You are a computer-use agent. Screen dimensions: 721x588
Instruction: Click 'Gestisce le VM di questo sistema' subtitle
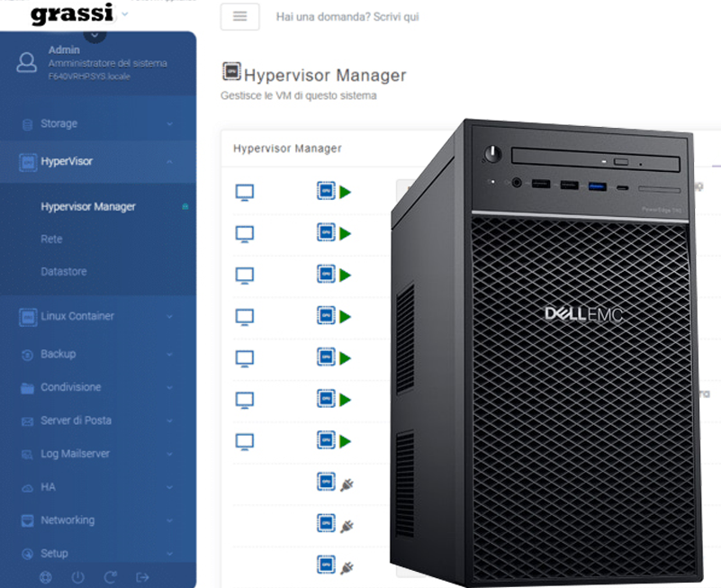click(299, 95)
